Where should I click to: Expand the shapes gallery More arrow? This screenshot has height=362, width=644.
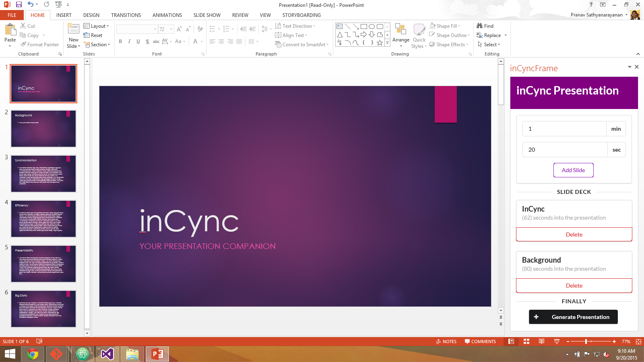coord(387,43)
